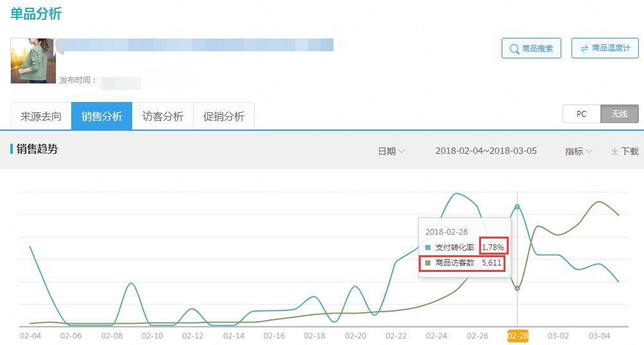
Task: Click the 03-02 axis label
Action: coord(558,336)
